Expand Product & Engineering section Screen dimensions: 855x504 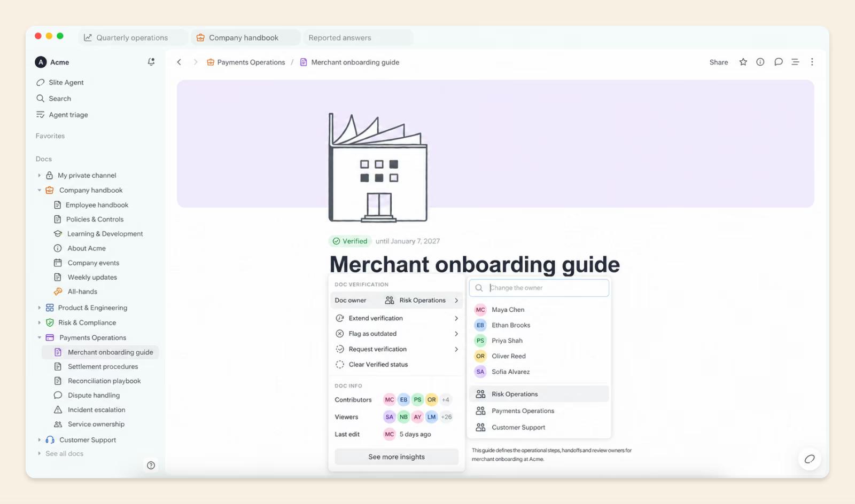click(x=39, y=308)
